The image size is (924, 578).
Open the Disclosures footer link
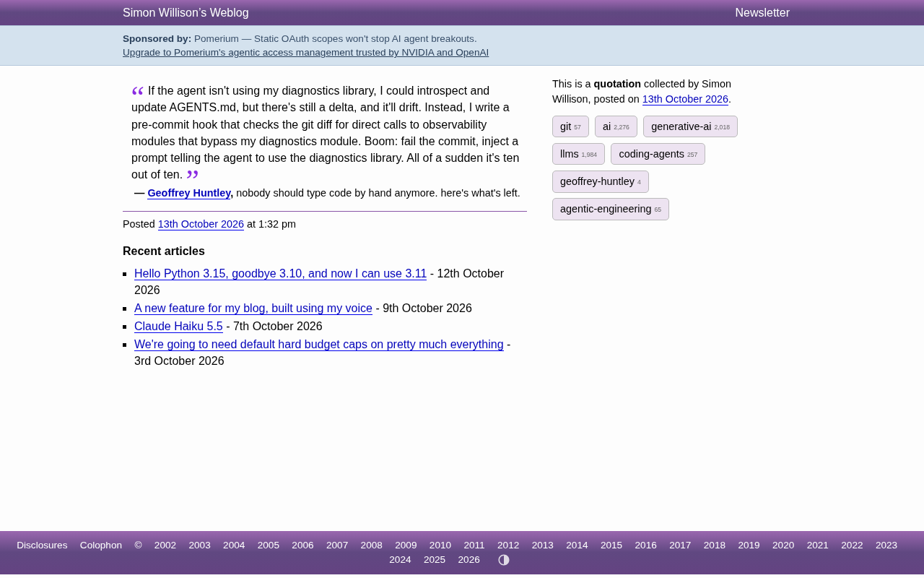pyautogui.click(x=42, y=545)
